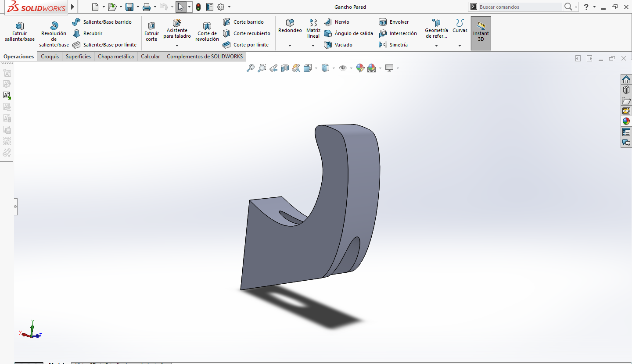Select the Recubrir feature

[87, 33]
